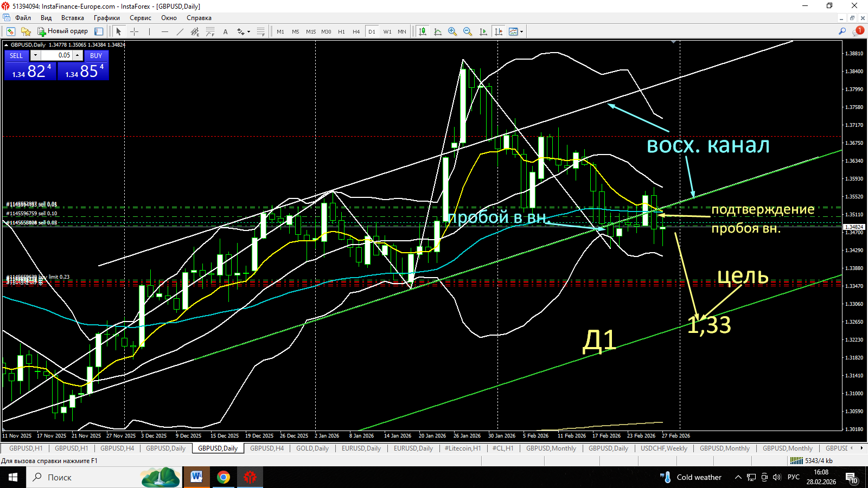Toggle the chart autoscroll button
The width and height of the screenshot is (868, 488).
click(483, 31)
